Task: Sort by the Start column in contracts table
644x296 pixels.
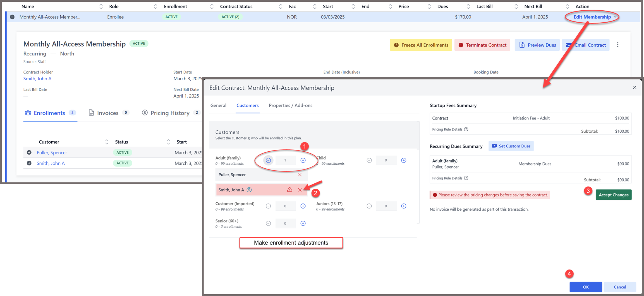Action: click(353, 6)
